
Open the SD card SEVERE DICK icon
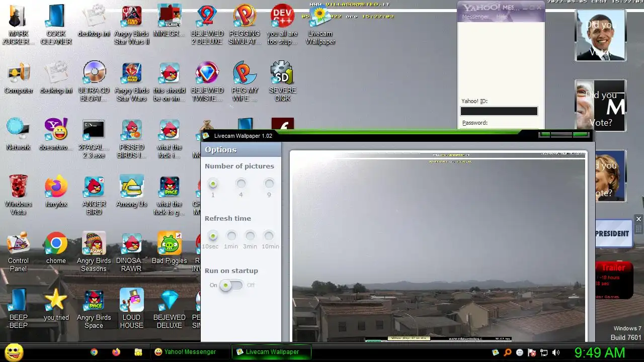point(282,81)
